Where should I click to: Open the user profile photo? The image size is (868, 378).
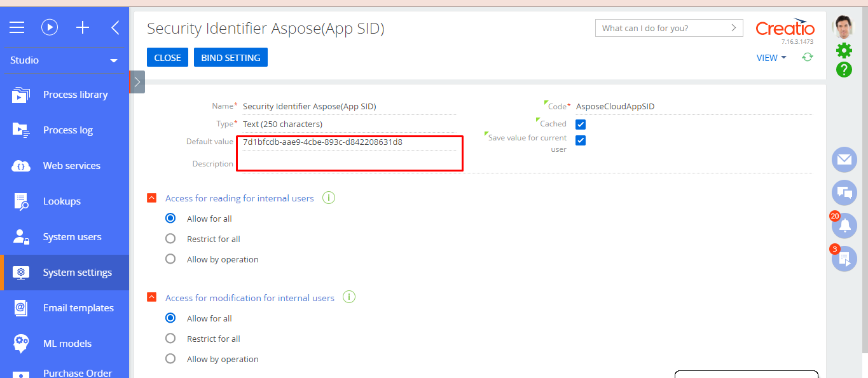(844, 27)
